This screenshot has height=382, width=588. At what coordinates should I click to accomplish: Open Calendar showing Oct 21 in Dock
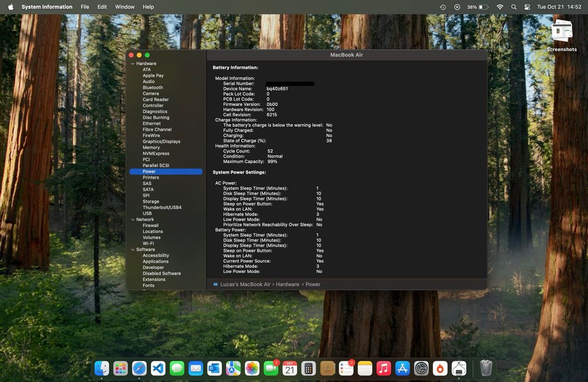point(290,368)
